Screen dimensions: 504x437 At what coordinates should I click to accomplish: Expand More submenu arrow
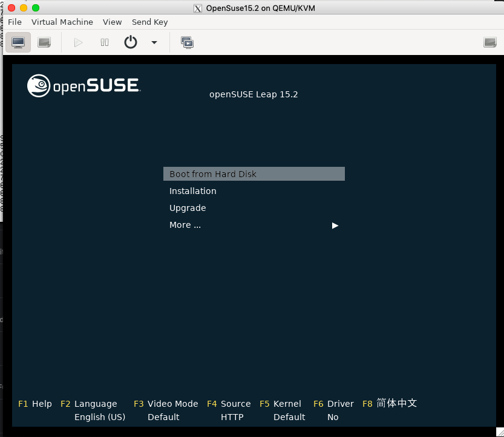click(x=335, y=225)
